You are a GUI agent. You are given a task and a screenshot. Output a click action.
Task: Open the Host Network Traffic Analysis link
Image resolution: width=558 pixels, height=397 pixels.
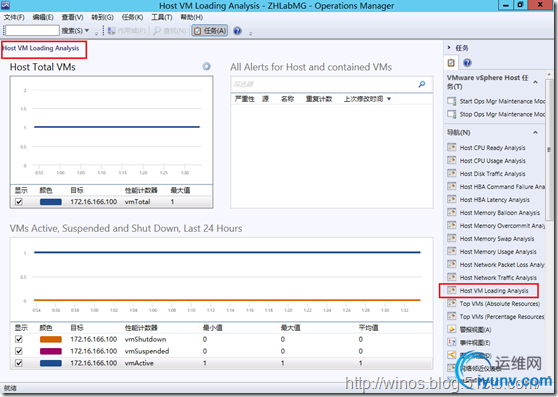coord(498,277)
